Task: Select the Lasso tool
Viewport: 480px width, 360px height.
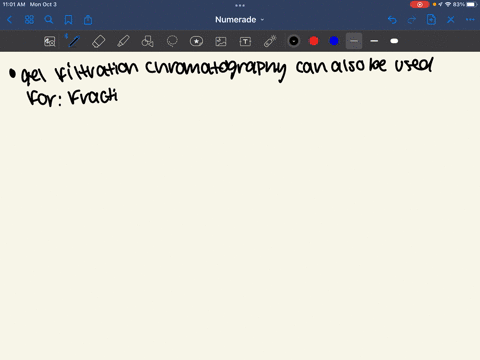Action: [172, 41]
